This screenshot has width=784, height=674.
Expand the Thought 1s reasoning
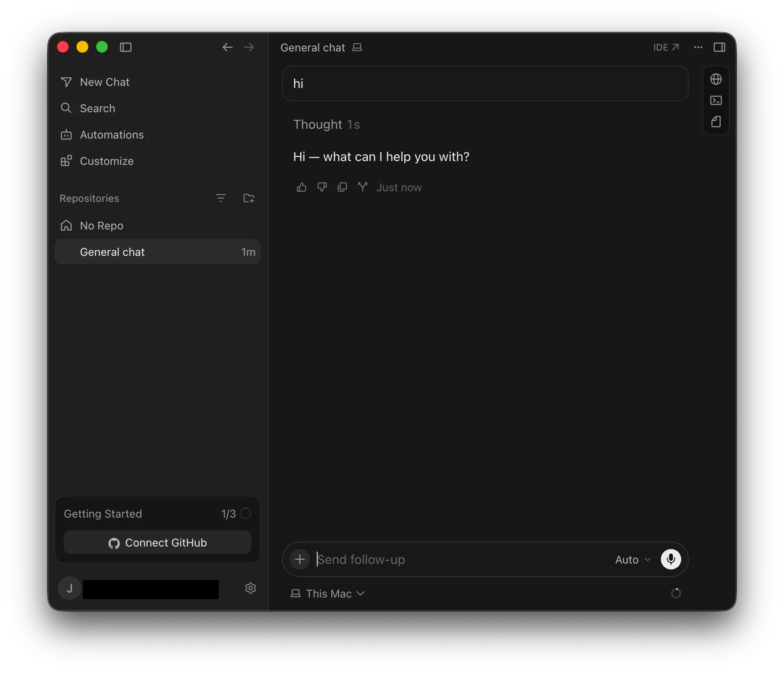(x=327, y=125)
